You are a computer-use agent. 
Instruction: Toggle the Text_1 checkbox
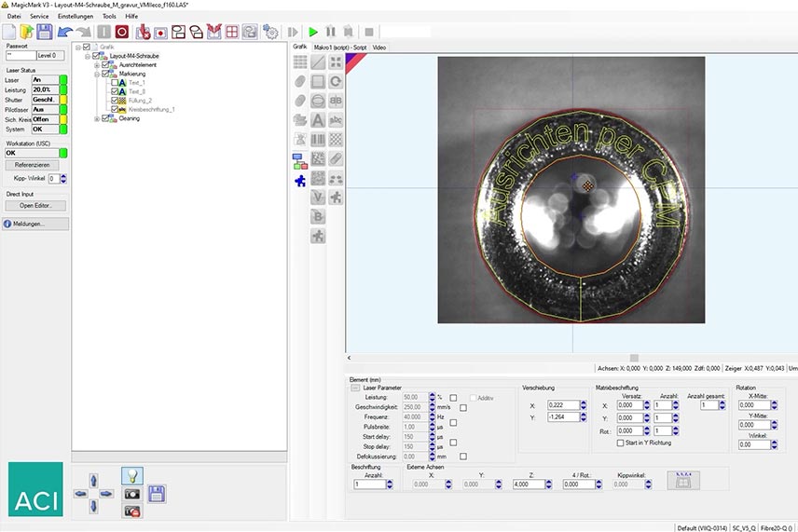click(x=115, y=83)
